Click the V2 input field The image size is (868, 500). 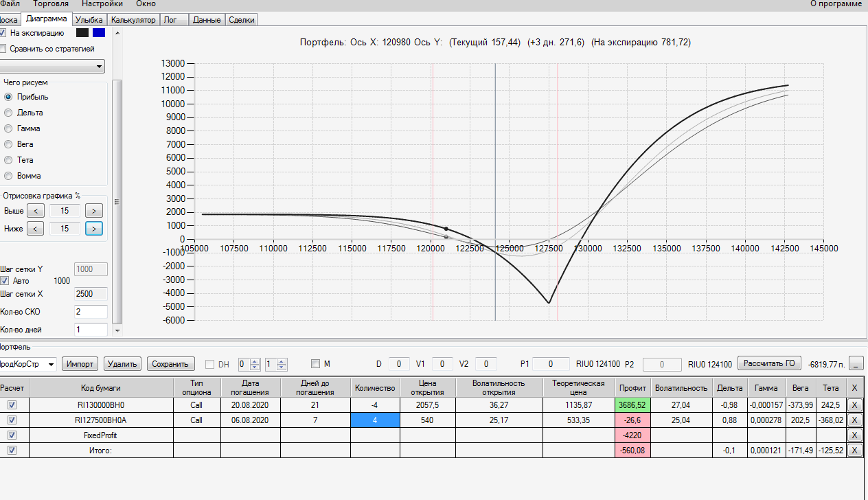click(x=486, y=363)
